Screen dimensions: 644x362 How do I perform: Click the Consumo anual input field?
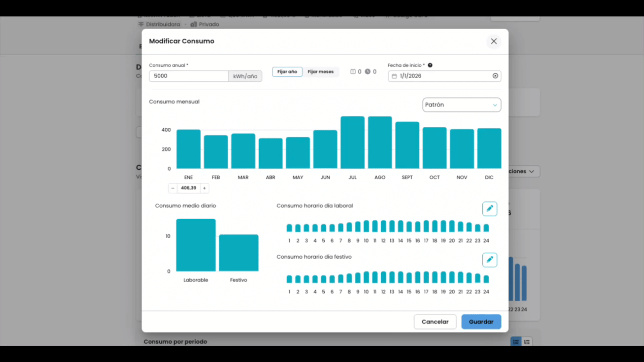coord(189,76)
